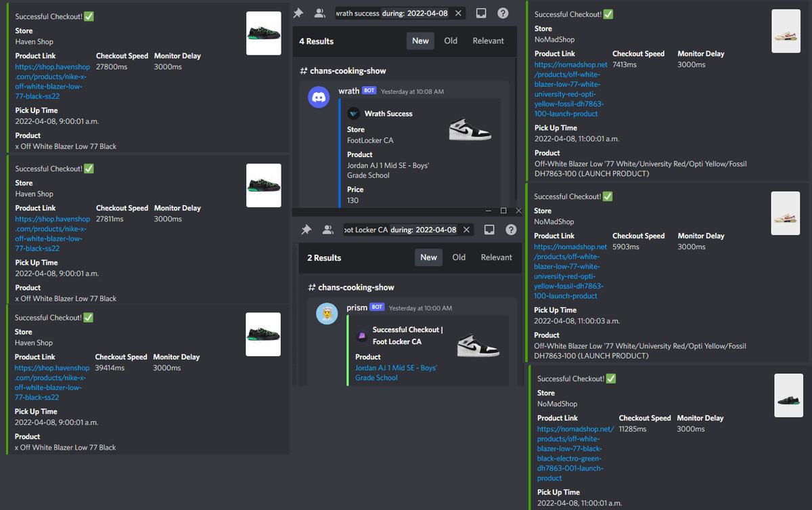Click the wrath bot Discord avatar
Screen dimensions: 812x510
(x=319, y=97)
